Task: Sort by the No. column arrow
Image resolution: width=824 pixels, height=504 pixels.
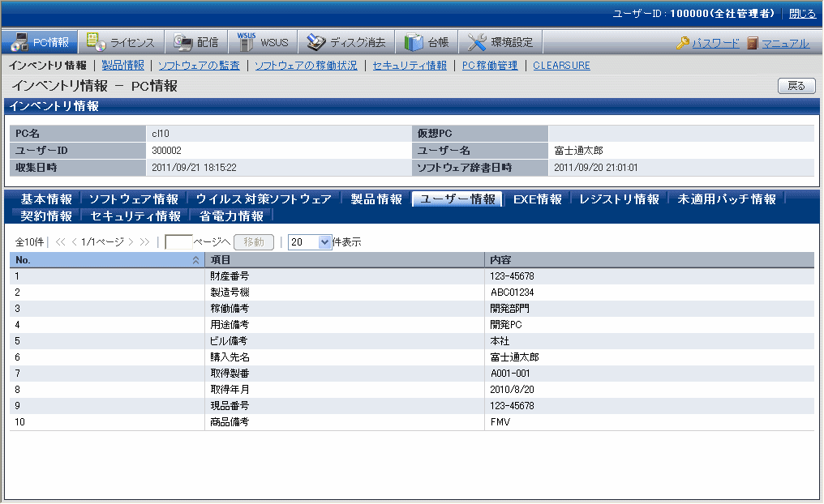Action: (195, 260)
